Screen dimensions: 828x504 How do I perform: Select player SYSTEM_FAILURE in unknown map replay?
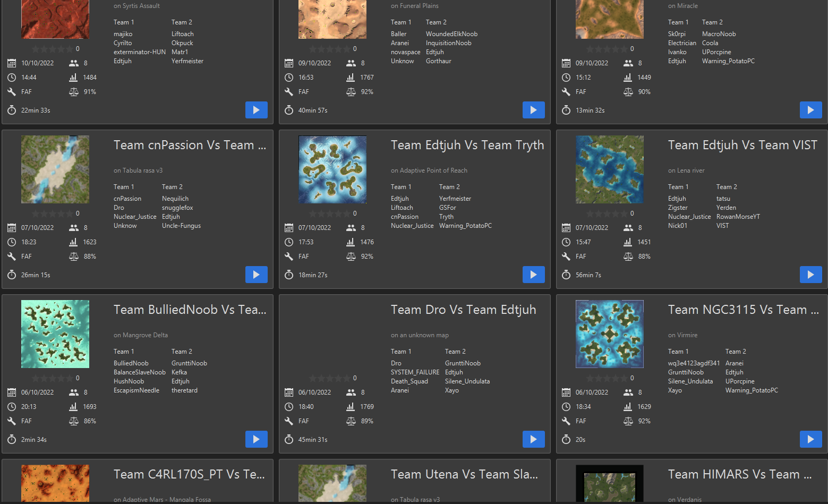(x=415, y=372)
